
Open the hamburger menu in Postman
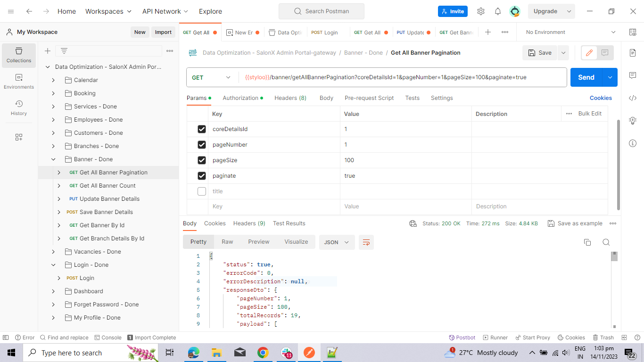click(11, 11)
